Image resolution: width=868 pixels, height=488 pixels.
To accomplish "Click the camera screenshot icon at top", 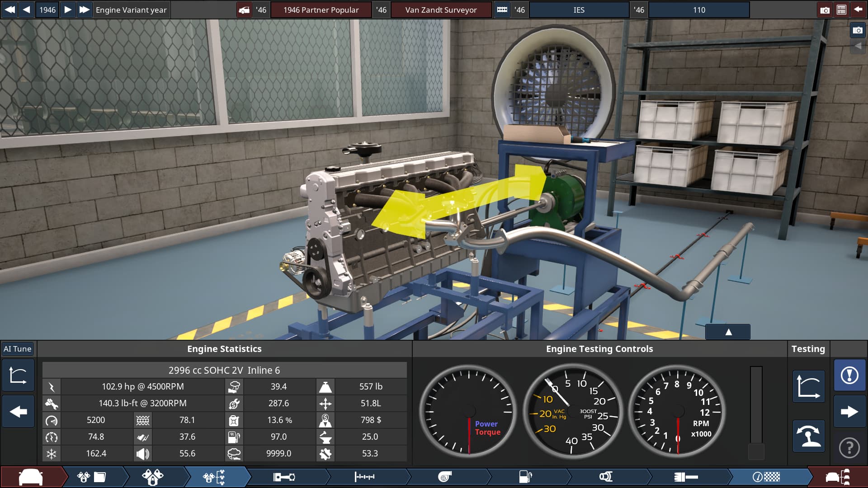I will [825, 10].
